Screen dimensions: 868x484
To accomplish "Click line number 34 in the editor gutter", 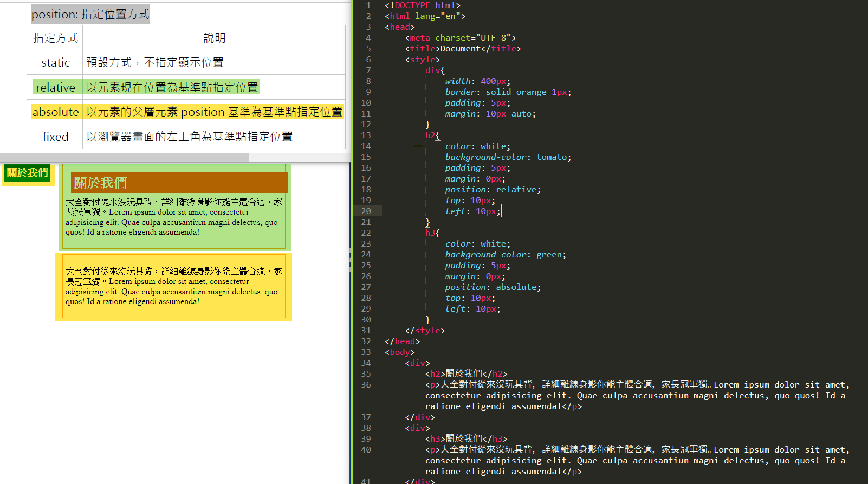I will pos(366,363).
